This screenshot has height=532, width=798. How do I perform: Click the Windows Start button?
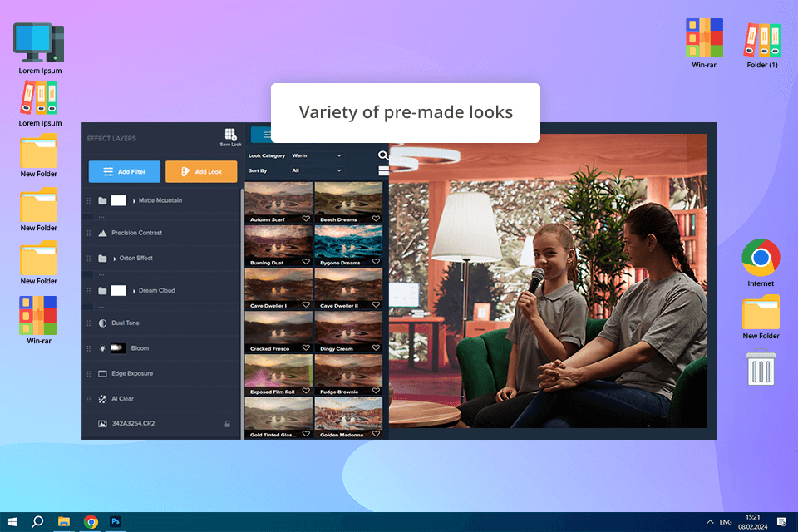(x=12, y=521)
